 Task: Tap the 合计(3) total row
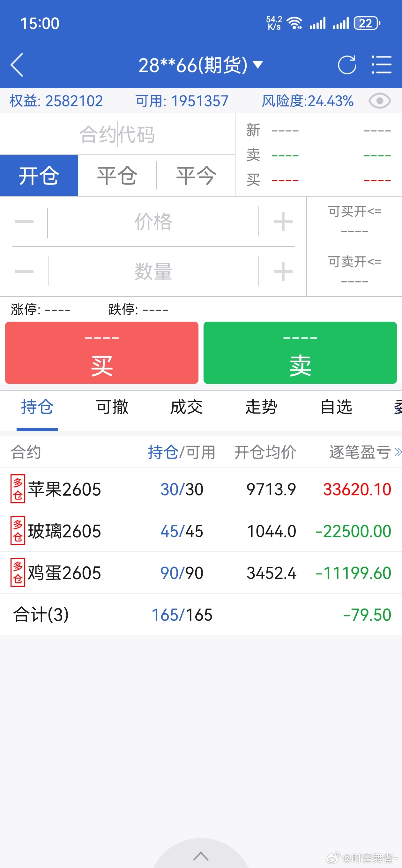tap(201, 615)
